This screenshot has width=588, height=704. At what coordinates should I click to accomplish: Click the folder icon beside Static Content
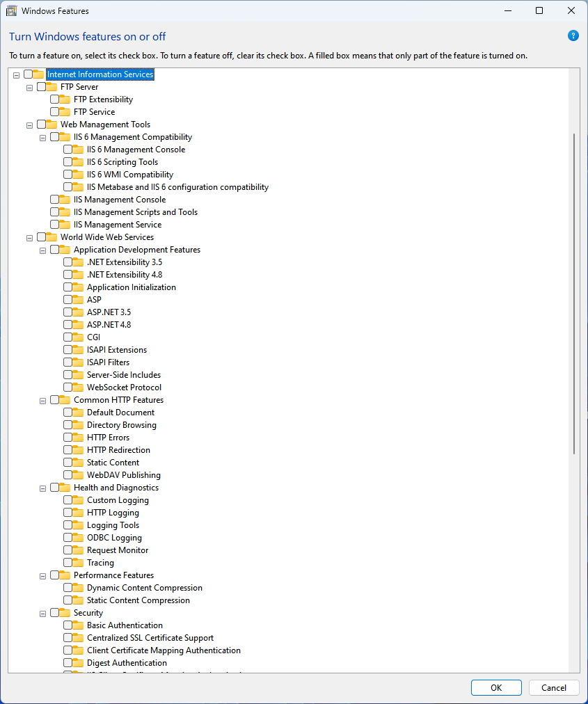(x=78, y=463)
